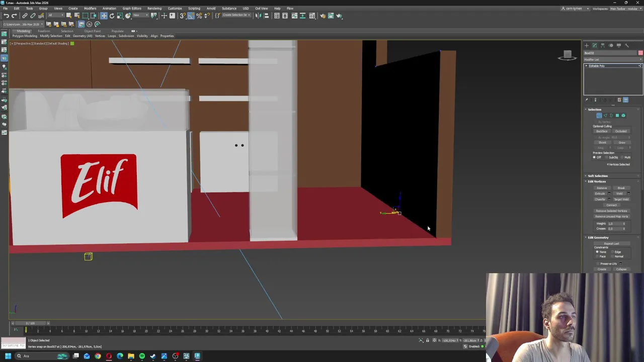Click the Pin Stack icon
Screen dimensions: 644x362
587,100
